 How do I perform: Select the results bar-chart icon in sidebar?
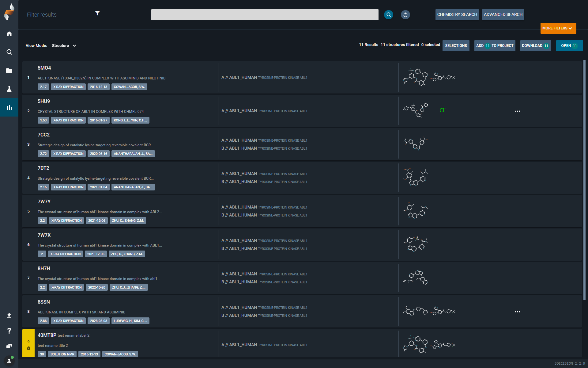(9, 107)
